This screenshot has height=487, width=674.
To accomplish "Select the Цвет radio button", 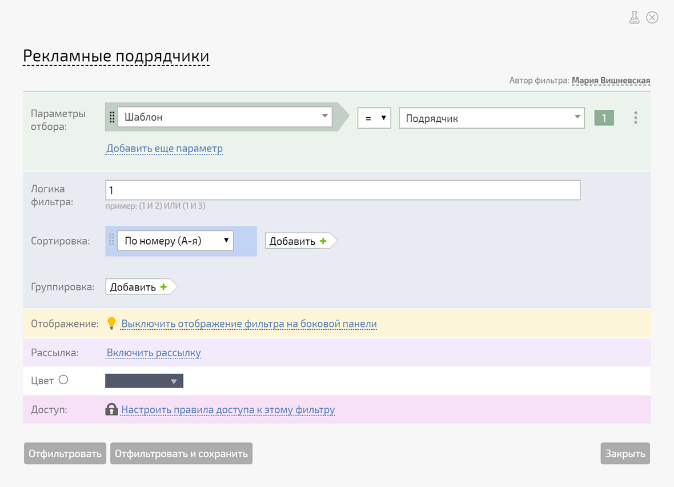I will point(64,379).
